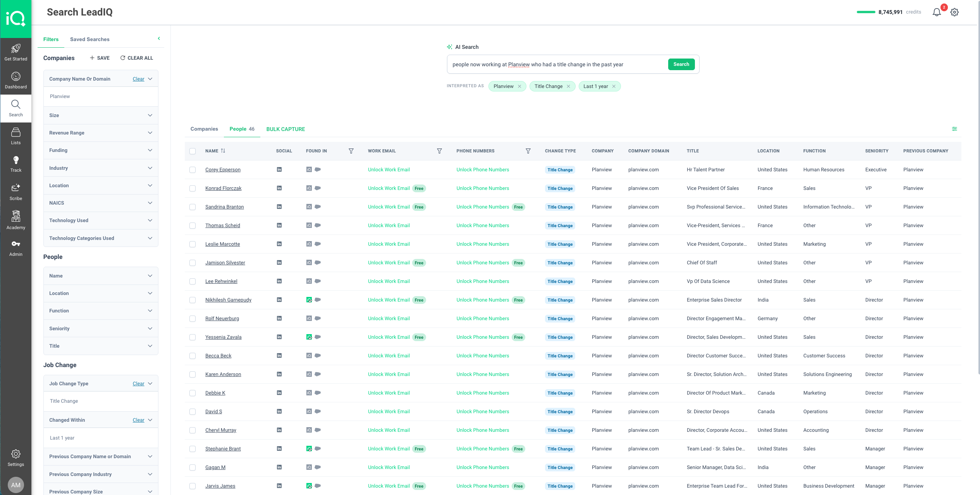Image resolution: width=980 pixels, height=495 pixels.
Task: Clear the Company Name Or Domain filter
Action: point(138,79)
